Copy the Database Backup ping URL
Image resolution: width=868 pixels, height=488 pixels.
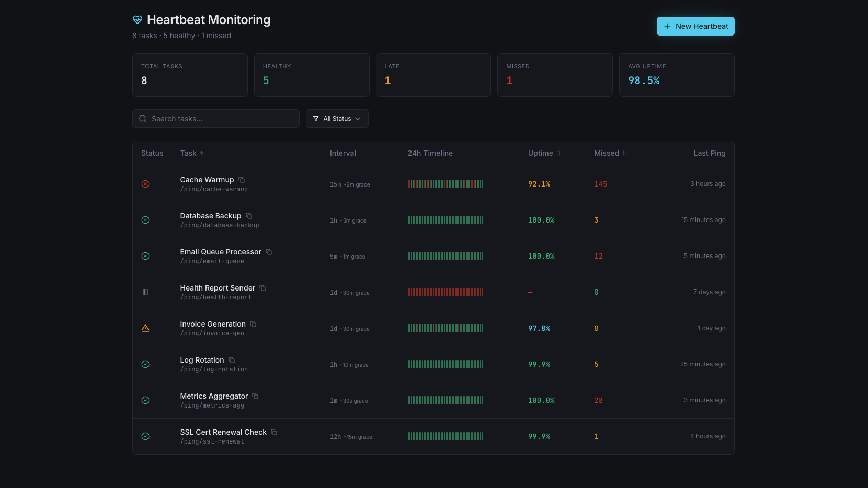(x=249, y=216)
